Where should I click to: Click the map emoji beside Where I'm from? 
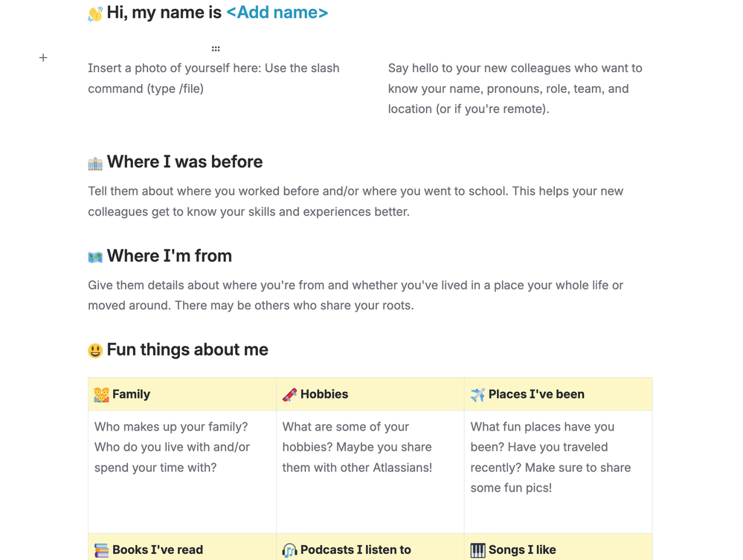(95, 257)
